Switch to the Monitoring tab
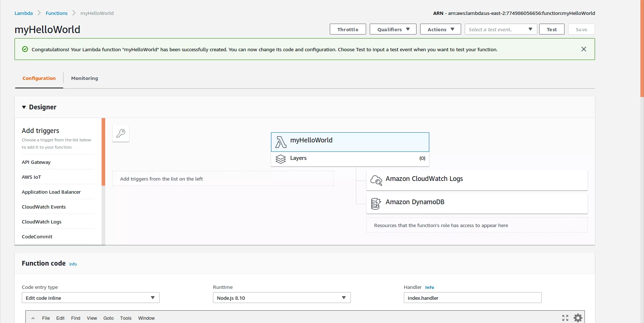644x323 pixels. (x=85, y=78)
